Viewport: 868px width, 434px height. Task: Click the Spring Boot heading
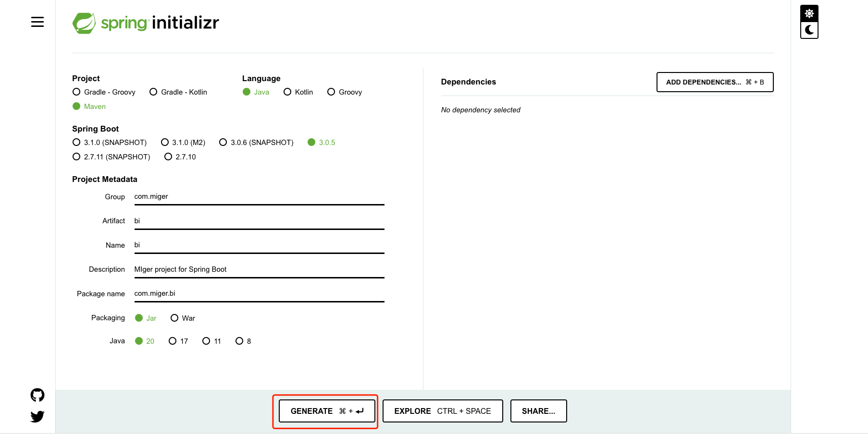coord(95,129)
